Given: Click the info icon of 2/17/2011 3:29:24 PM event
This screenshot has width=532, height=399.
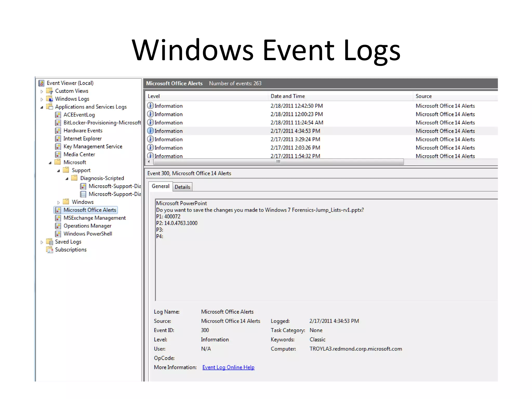Looking at the screenshot, I should (x=150, y=139).
